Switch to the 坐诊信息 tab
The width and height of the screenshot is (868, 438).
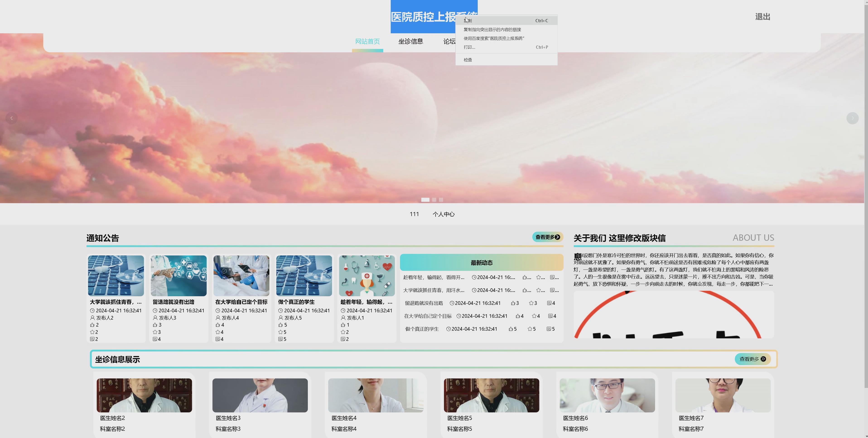pyautogui.click(x=411, y=41)
